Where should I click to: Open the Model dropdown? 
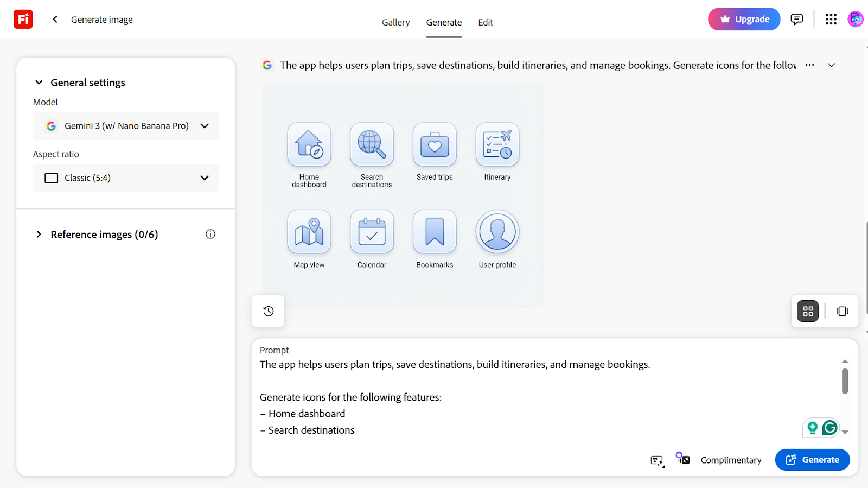pyautogui.click(x=126, y=126)
